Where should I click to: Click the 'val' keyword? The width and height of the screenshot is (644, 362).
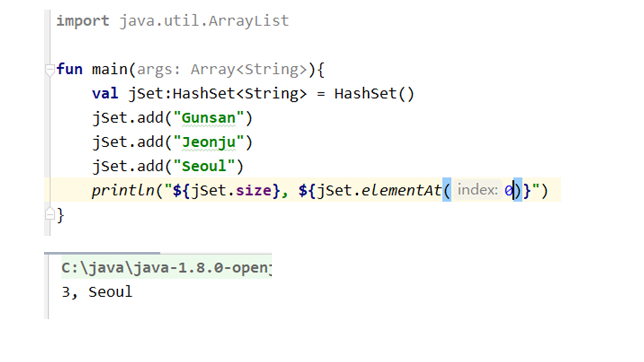tap(105, 94)
